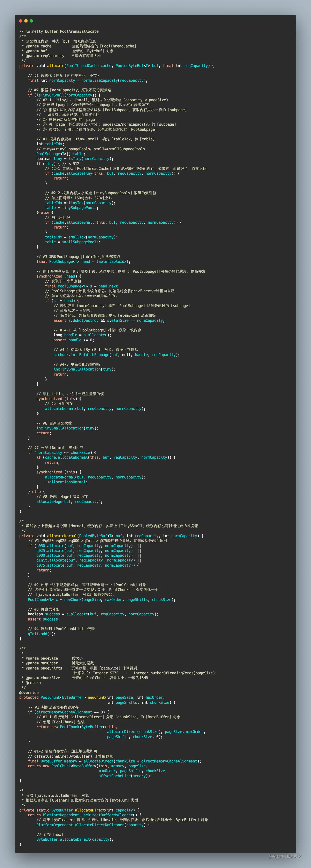Screen dimensions: 311x868
Task: Click 'final ByteBuffer memory = allocateDirect(' line
Action: coord(114,761)
